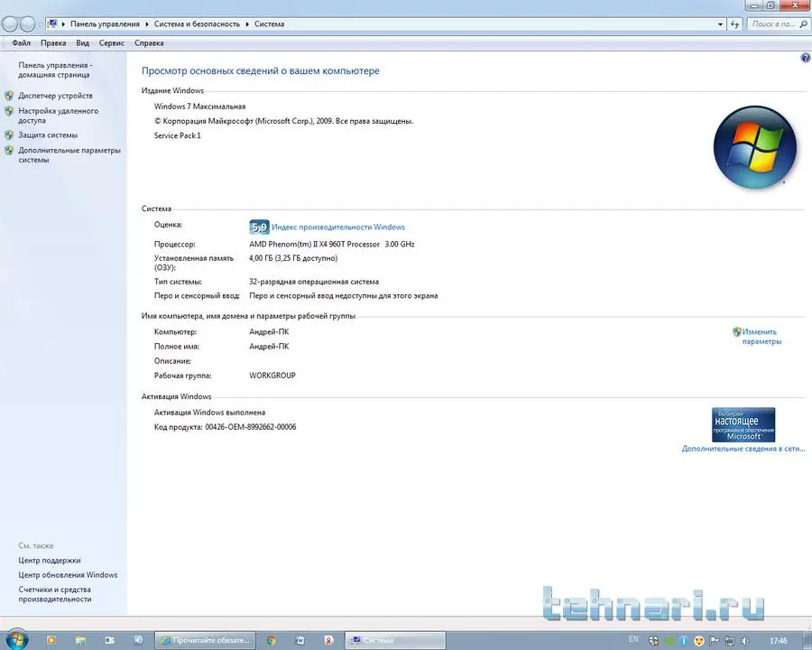This screenshot has height=650, width=812.
Task: Expand the arrow before 'Панель управления' breadcrumb
Action: [x=64, y=23]
